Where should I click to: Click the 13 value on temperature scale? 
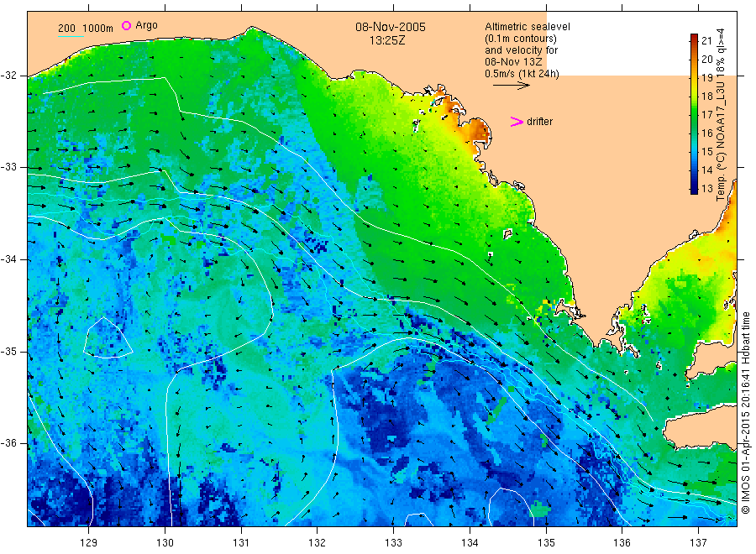click(x=706, y=189)
